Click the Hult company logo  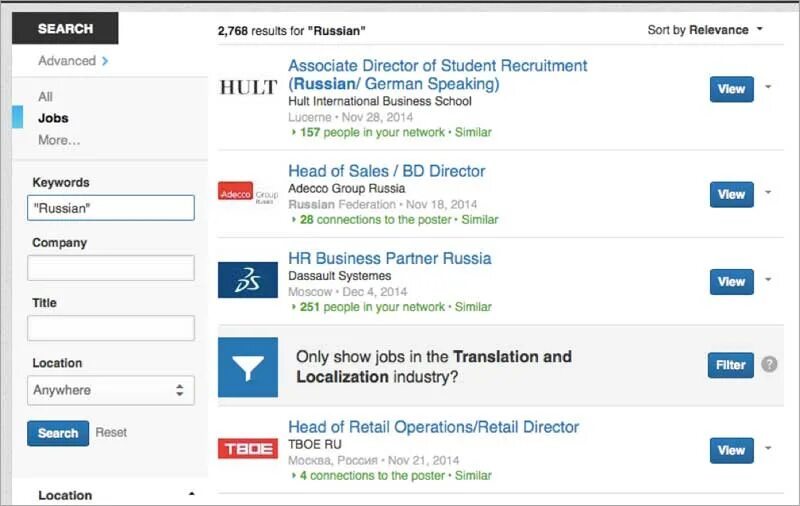248,88
